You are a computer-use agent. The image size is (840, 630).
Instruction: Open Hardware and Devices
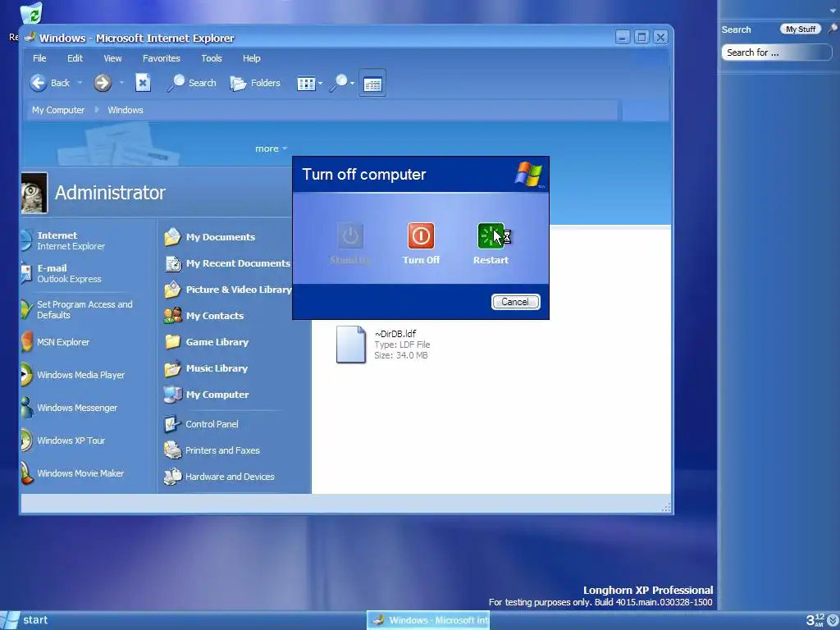pyautogui.click(x=219, y=477)
